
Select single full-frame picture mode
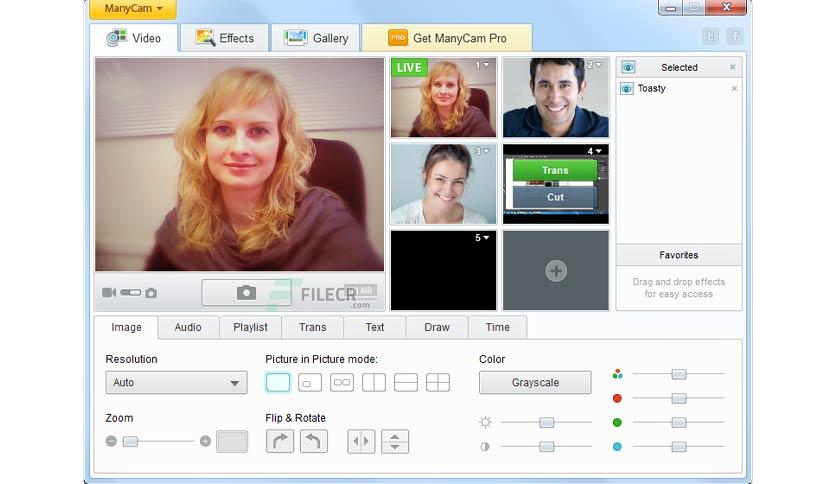(x=278, y=383)
